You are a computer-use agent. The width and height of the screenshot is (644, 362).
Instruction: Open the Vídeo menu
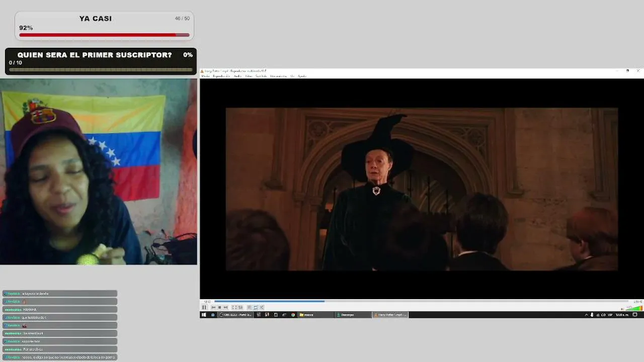pos(249,76)
